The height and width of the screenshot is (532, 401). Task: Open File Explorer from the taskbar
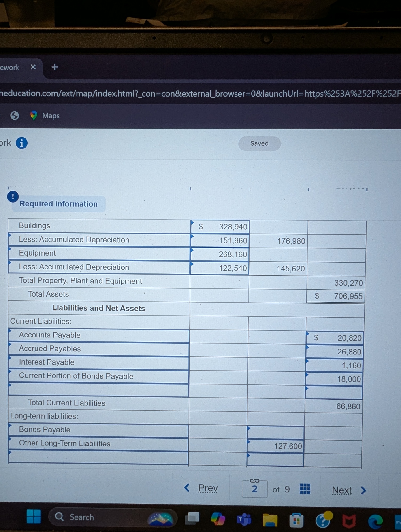pos(270,520)
